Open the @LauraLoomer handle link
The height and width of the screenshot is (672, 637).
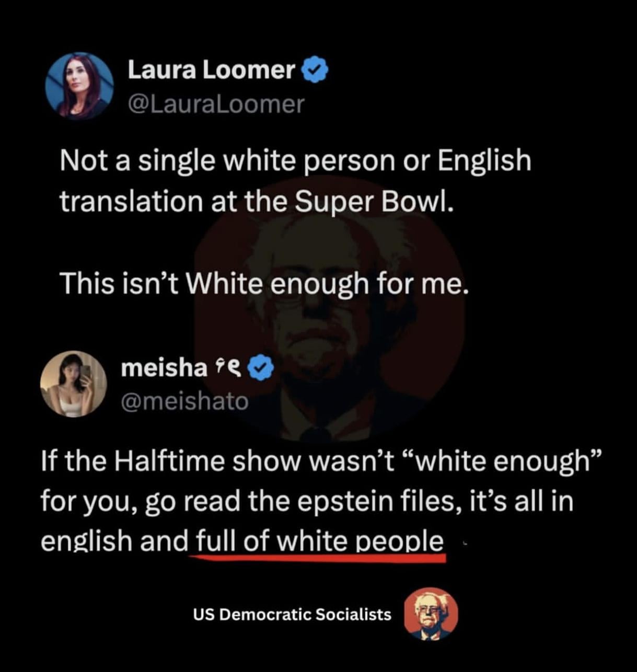[x=215, y=103]
